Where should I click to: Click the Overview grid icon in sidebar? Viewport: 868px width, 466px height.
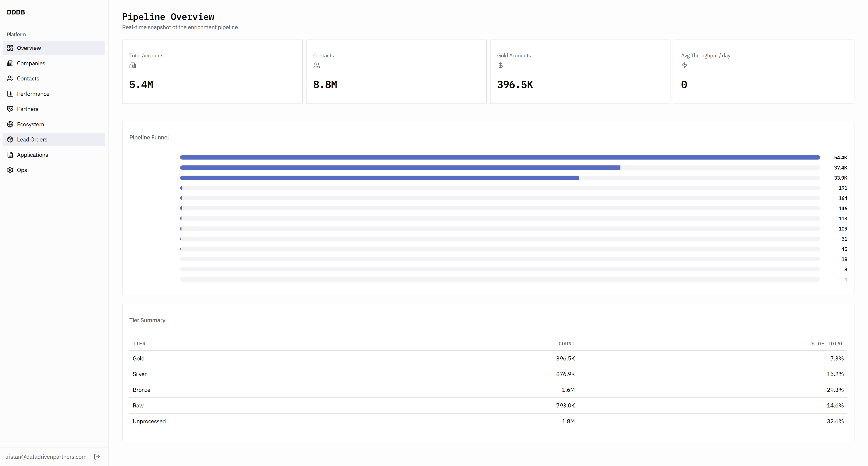click(10, 48)
